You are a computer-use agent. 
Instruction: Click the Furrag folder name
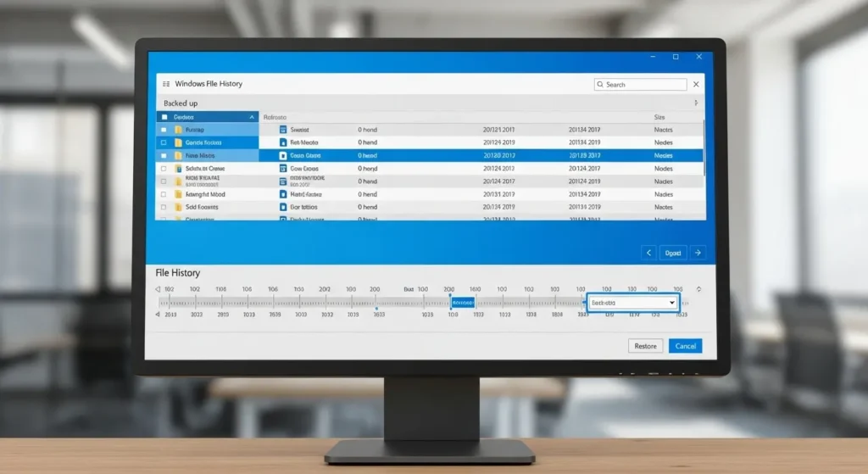tap(195, 130)
